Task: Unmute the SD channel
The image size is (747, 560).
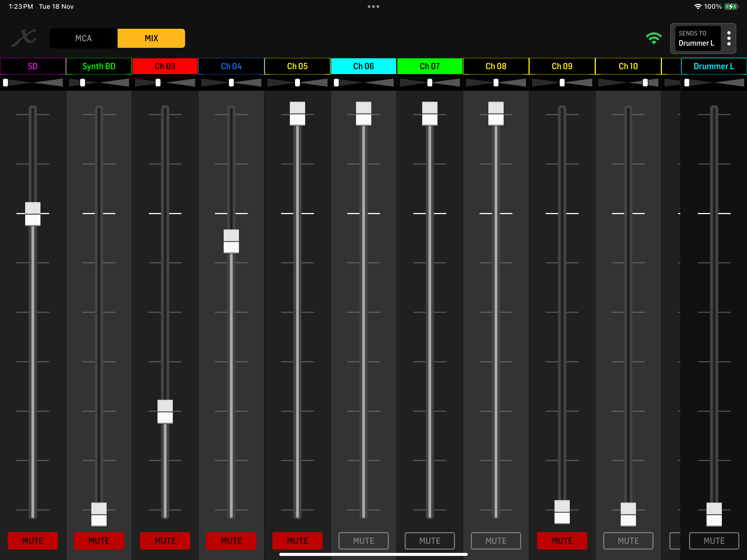Action: (x=33, y=541)
